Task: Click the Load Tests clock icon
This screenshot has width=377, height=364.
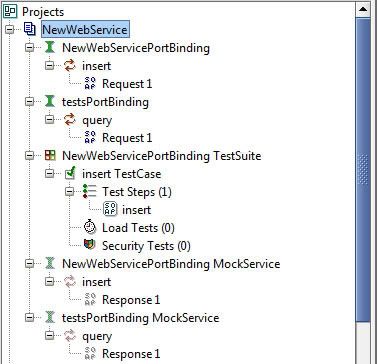Action: tap(89, 227)
